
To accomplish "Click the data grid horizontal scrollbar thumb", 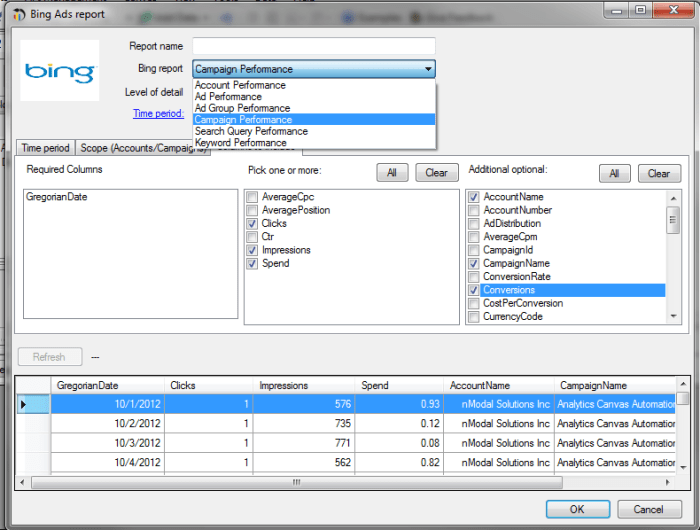I will 297,482.
